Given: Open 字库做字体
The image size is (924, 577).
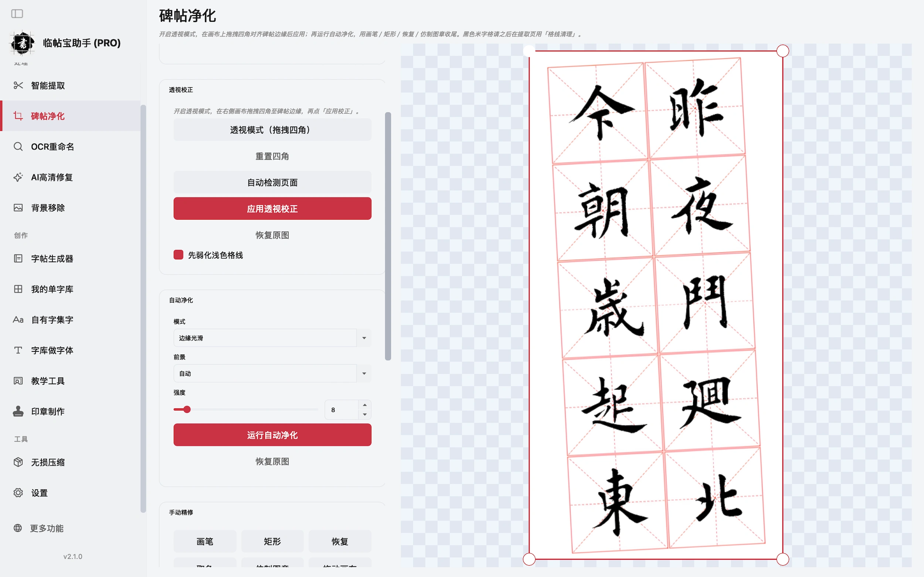Looking at the screenshot, I should [x=71, y=350].
